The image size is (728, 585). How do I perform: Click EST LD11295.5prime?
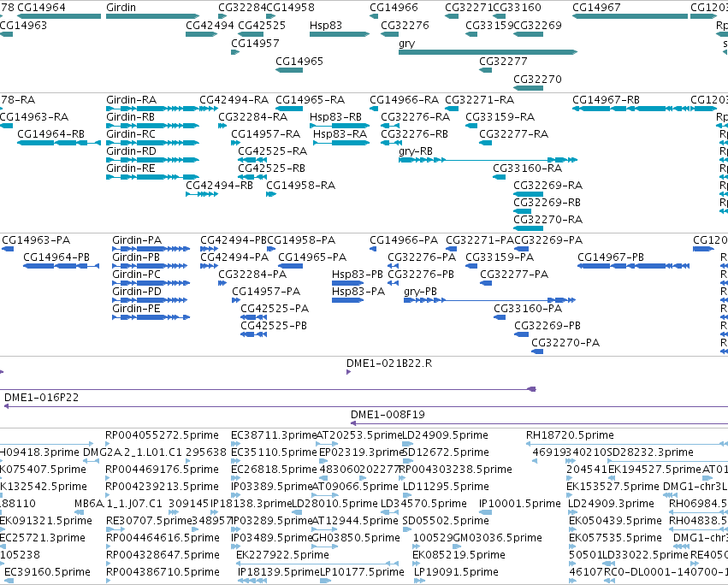tap(446, 487)
